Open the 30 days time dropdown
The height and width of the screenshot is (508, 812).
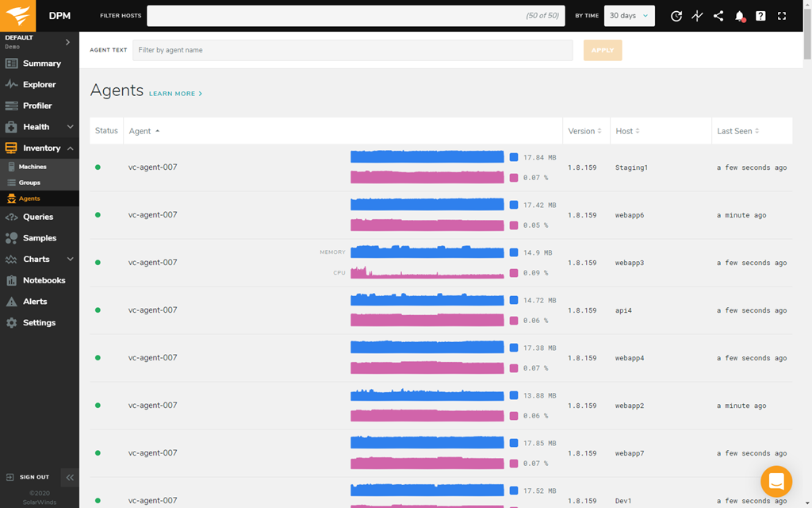629,16
